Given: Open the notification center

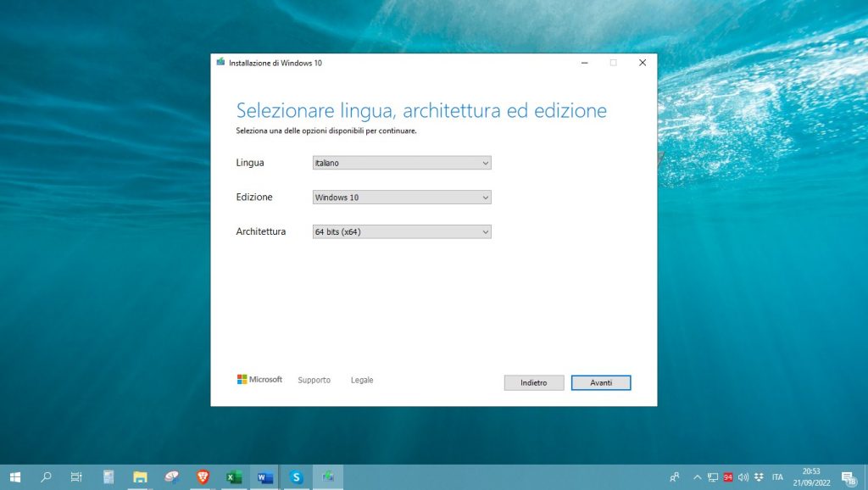Looking at the screenshot, I should click(x=847, y=477).
